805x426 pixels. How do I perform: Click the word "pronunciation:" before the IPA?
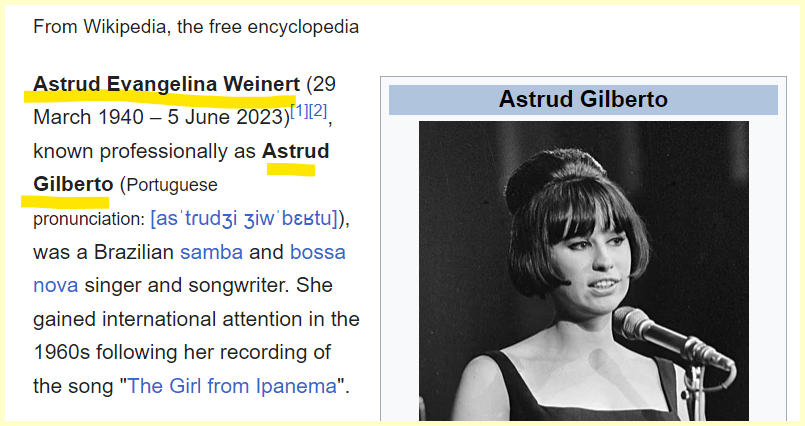[x=89, y=218]
